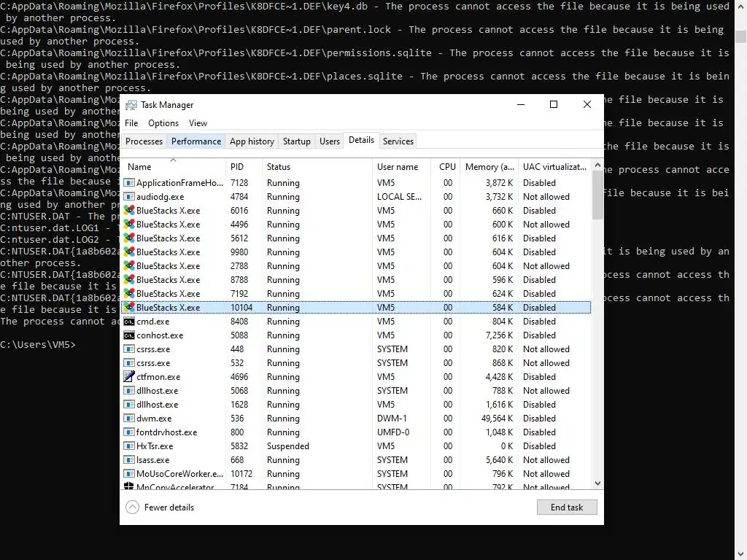Click the audiodg.exe process icon
This screenshot has width=747, height=560.
pos(128,197)
